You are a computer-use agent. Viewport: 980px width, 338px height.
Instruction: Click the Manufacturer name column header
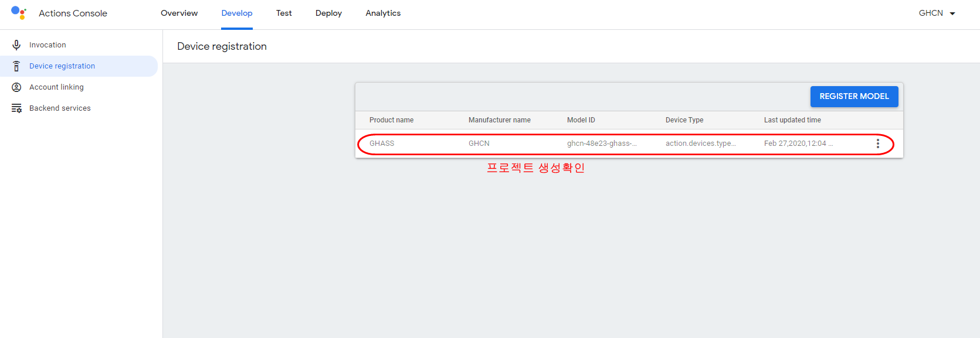click(x=499, y=120)
